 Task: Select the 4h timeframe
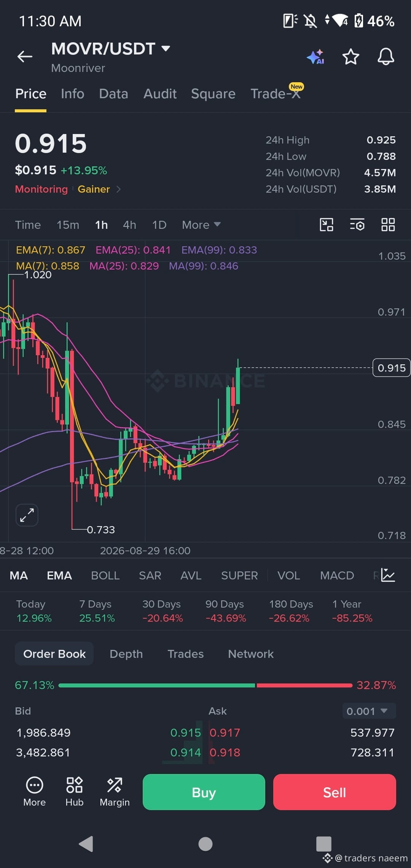[x=129, y=225]
